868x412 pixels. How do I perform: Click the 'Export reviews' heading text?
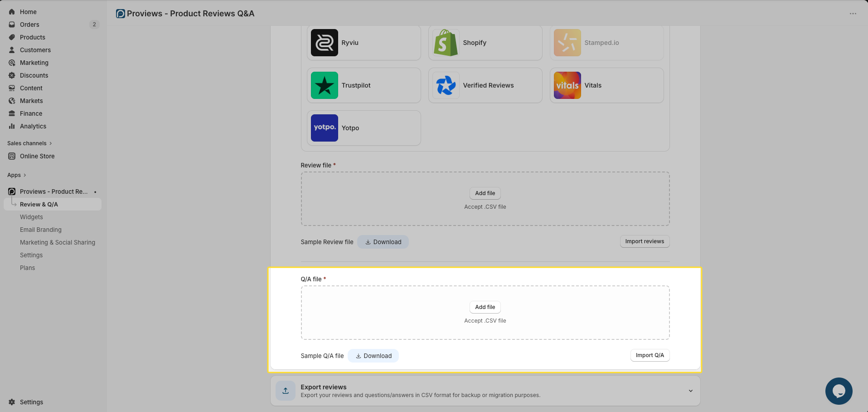[x=324, y=387]
